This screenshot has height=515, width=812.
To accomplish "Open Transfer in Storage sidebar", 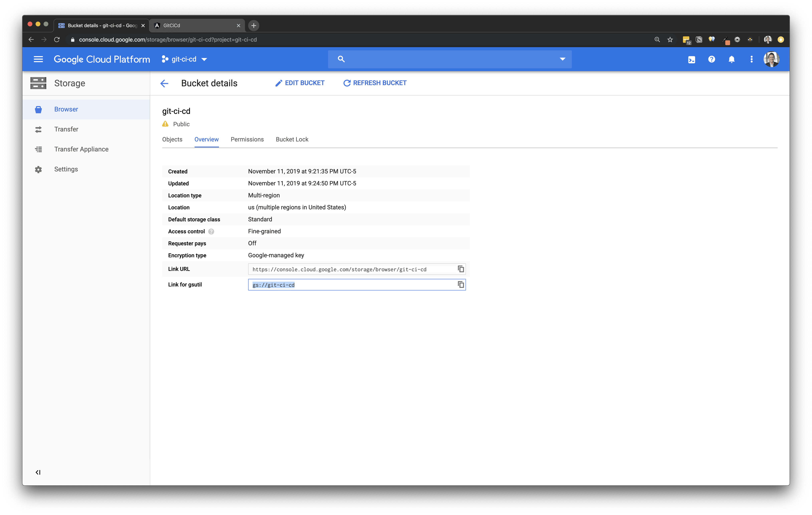I will pos(86,129).
